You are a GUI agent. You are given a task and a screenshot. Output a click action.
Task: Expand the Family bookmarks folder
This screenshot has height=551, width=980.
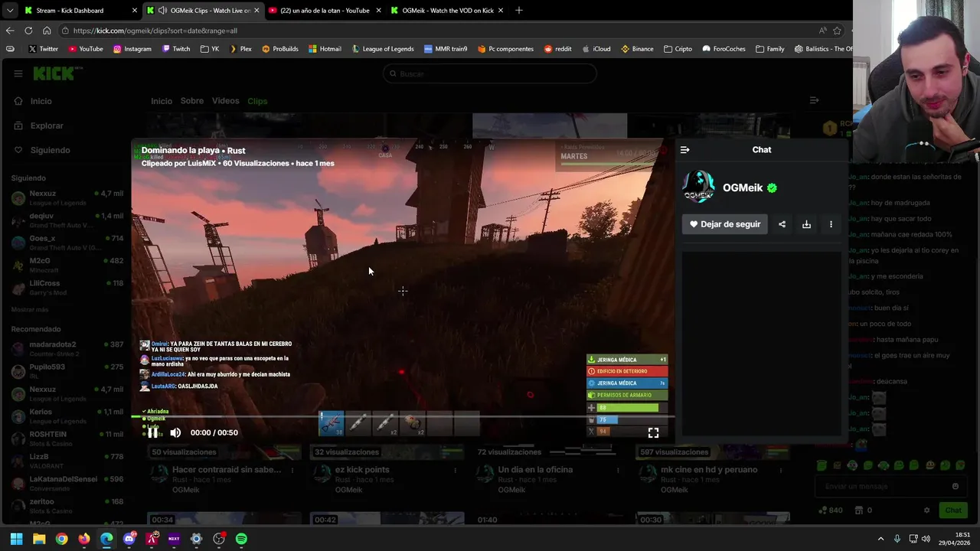[x=769, y=49]
